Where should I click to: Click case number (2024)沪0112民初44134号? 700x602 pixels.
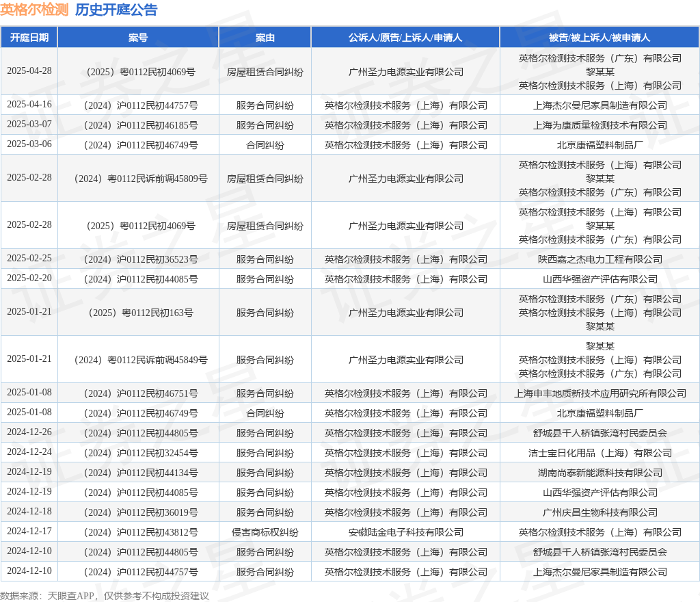tap(141, 473)
